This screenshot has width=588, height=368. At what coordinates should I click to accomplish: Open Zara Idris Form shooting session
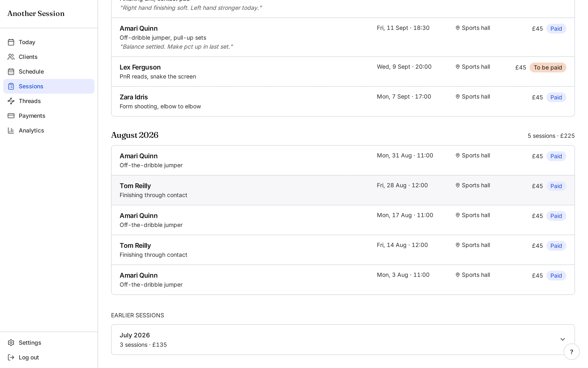click(343, 101)
